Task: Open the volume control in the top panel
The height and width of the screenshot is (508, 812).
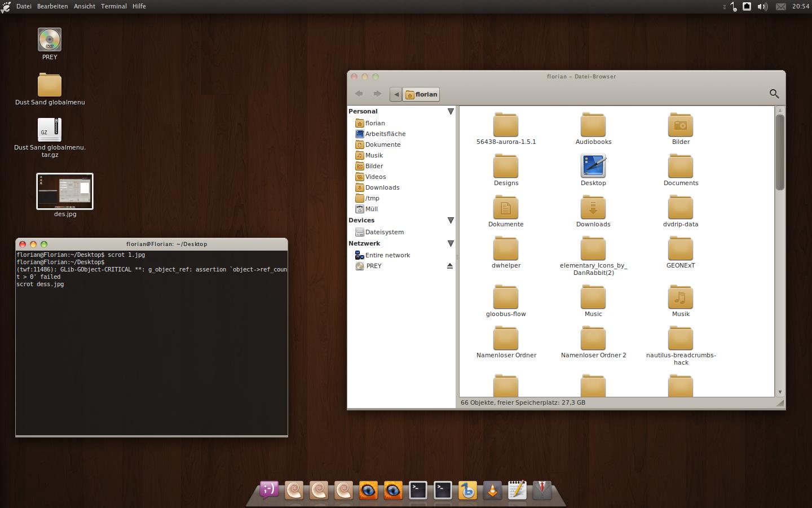Action: click(x=762, y=7)
